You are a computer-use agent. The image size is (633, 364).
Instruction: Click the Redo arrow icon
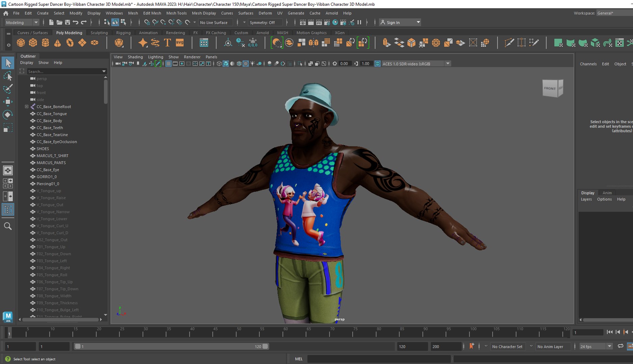[x=84, y=22]
